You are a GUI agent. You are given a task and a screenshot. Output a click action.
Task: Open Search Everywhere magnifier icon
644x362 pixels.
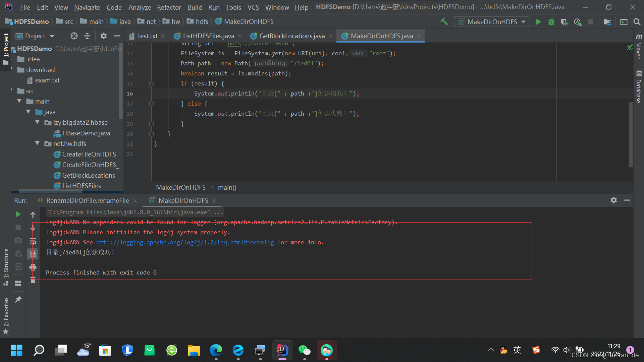tap(637, 22)
